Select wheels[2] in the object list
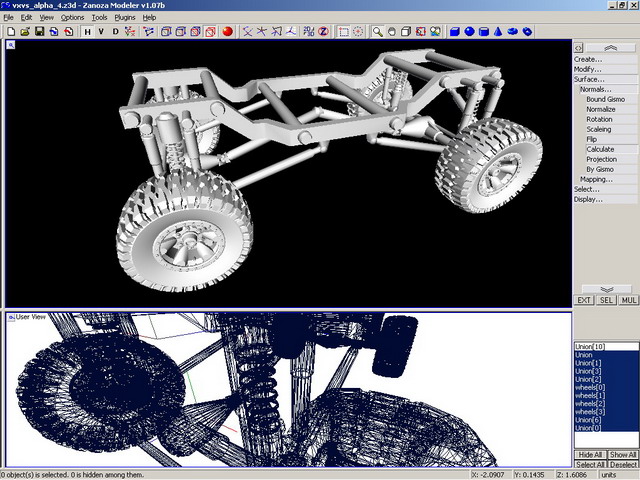Viewport: 640px width, 480px height. tap(590, 403)
